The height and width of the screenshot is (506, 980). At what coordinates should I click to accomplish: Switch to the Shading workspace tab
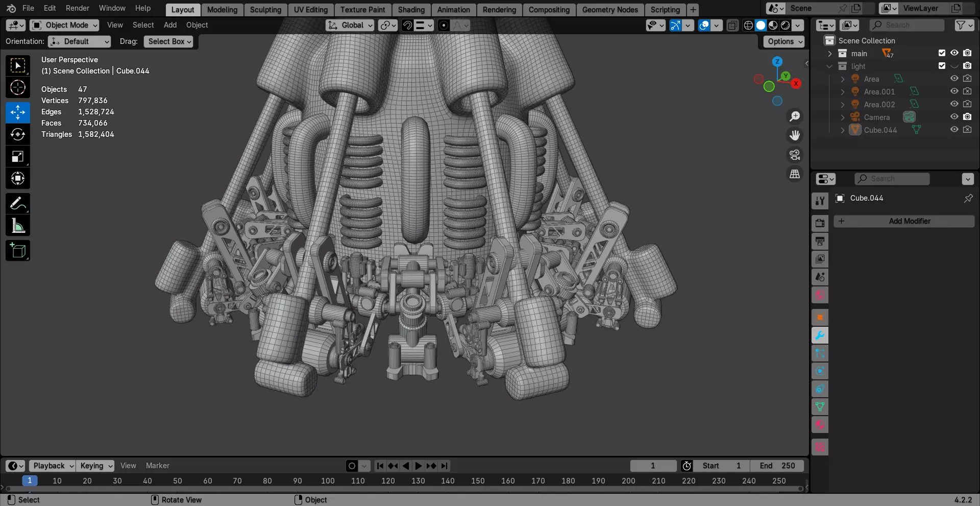pyautogui.click(x=411, y=10)
